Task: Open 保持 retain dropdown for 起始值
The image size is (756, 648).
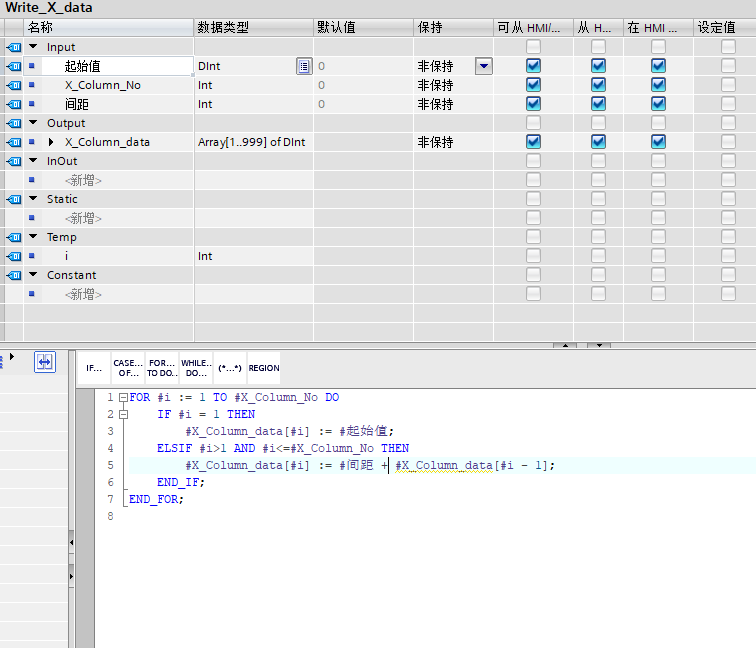Action: (483, 66)
